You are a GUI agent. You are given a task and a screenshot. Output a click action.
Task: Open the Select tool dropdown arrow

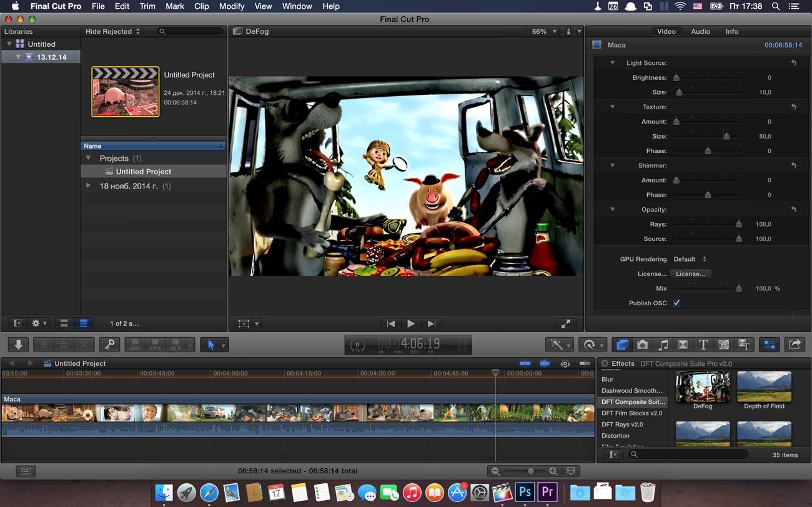(x=224, y=345)
